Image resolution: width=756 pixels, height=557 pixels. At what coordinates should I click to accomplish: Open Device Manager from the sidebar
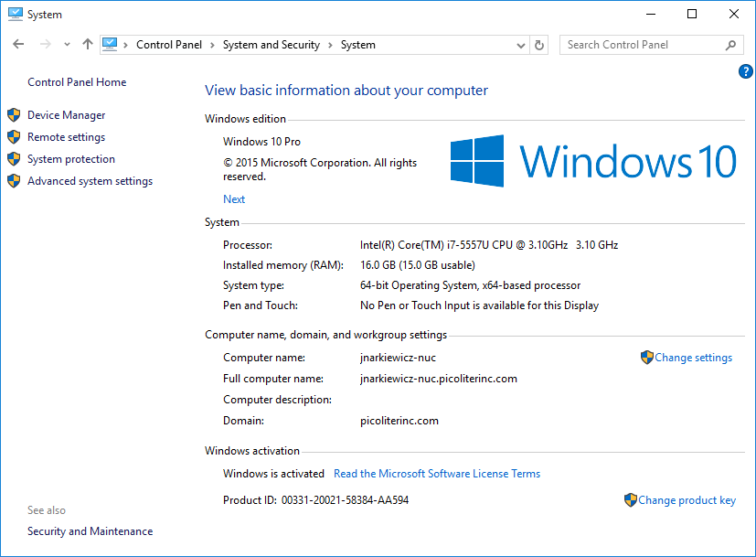tap(67, 114)
